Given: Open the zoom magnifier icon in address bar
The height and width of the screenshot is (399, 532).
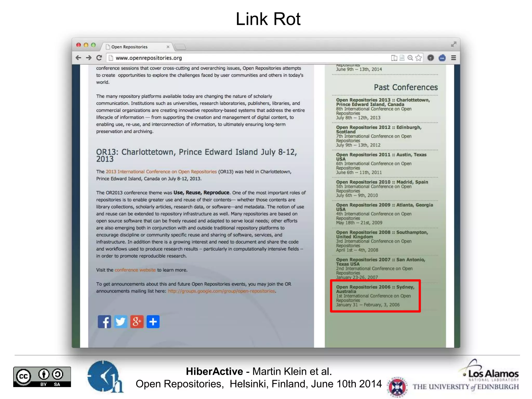Looking at the screenshot, I should [410, 58].
